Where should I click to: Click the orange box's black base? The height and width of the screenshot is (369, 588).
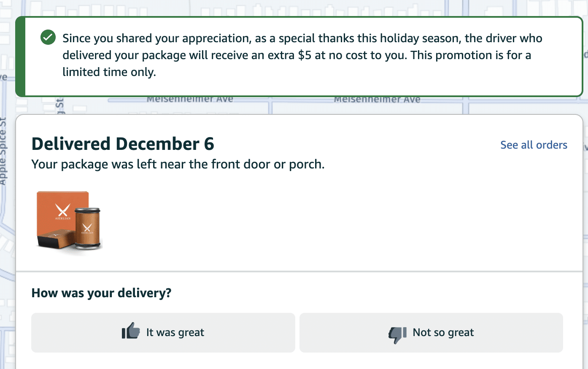54,241
